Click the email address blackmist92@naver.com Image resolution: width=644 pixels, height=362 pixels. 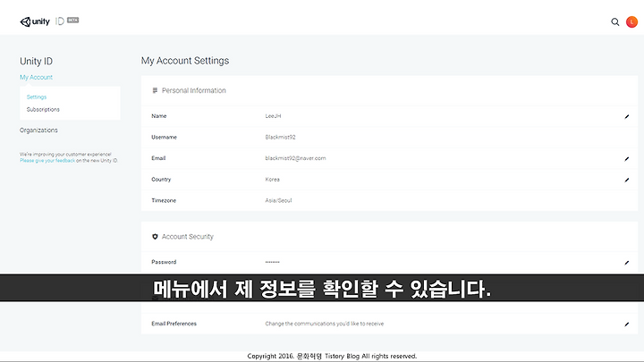pyautogui.click(x=295, y=158)
